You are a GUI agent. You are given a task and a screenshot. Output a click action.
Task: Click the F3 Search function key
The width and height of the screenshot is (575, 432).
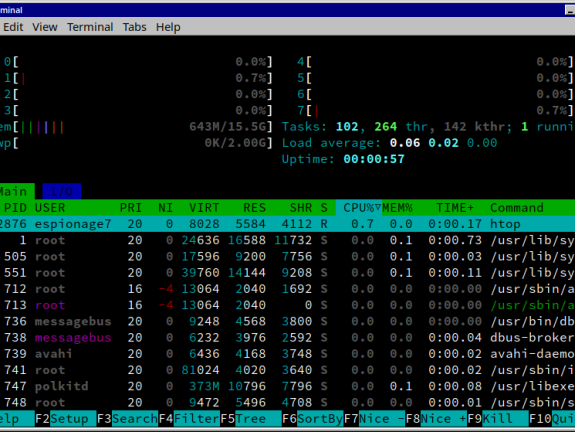click(127, 418)
